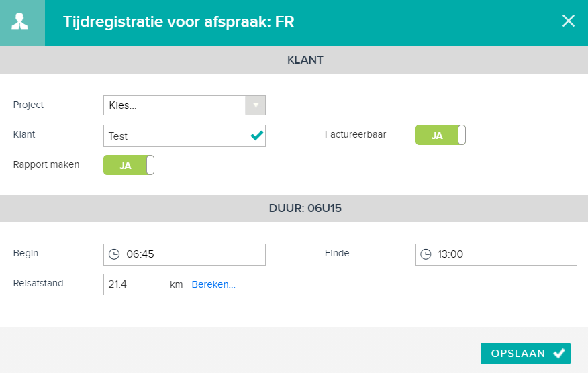Screen dimensions: 588x373
Task: Click the Klant field containing Test
Action: click(x=185, y=136)
